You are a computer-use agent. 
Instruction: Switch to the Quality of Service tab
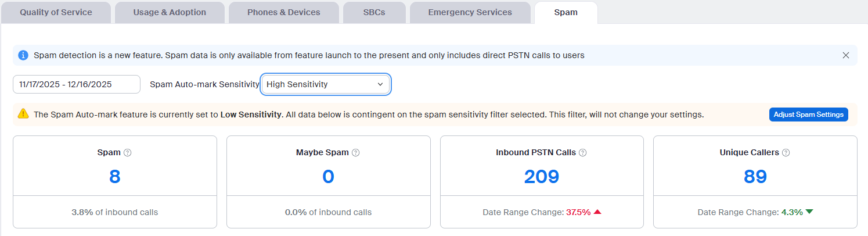tap(56, 12)
